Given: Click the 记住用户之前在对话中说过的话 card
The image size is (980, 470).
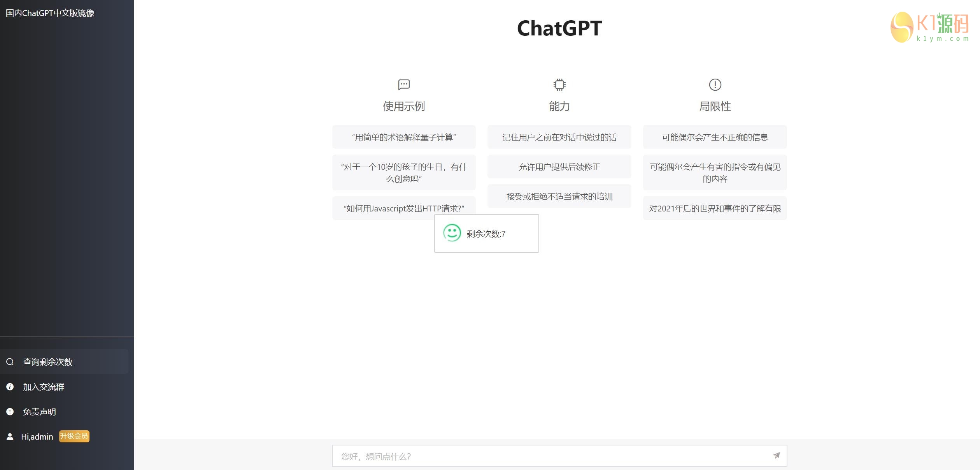Looking at the screenshot, I should click(559, 137).
